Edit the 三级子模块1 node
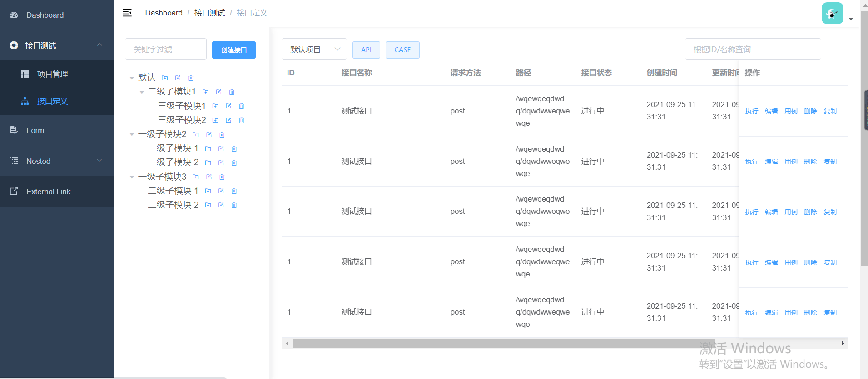The height and width of the screenshot is (379, 868). click(x=228, y=106)
